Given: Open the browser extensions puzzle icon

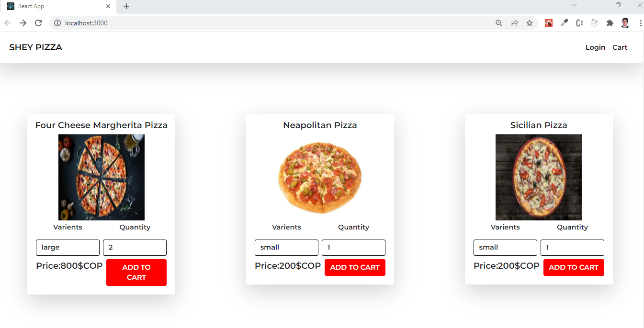Looking at the screenshot, I should [610, 22].
